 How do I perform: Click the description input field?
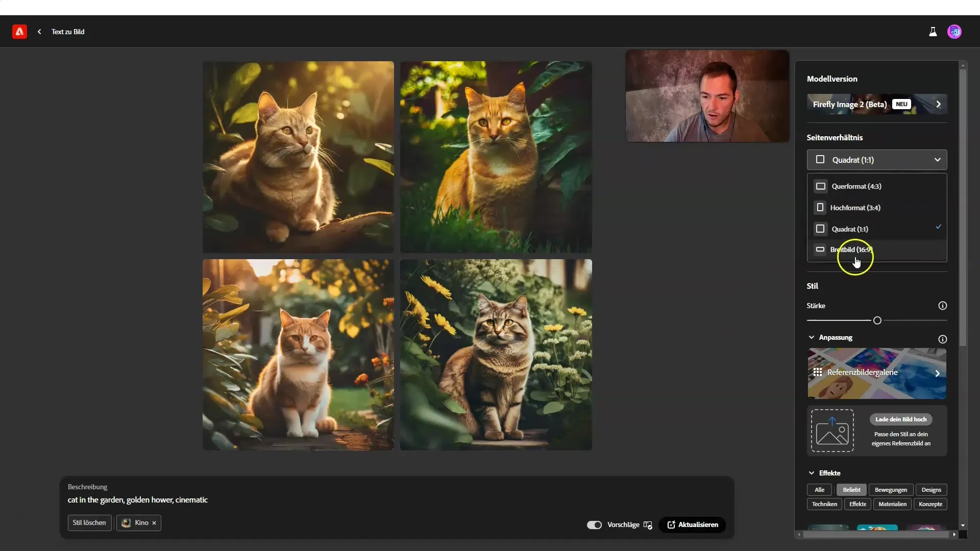[x=397, y=499]
